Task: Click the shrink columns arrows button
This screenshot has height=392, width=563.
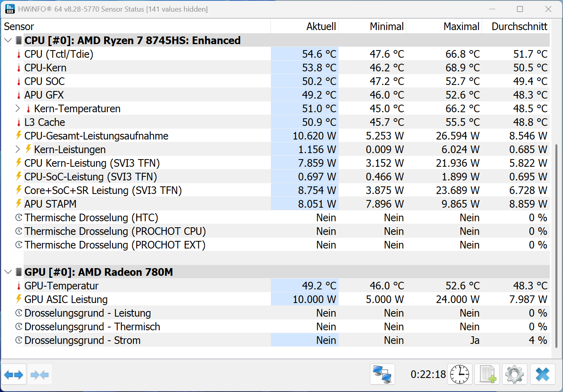Action: click(40, 375)
